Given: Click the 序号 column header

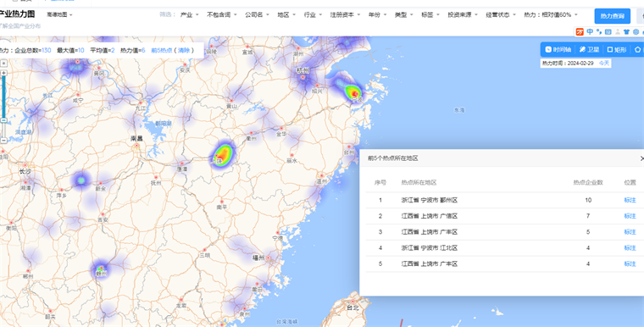Looking at the screenshot, I should 380,182.
